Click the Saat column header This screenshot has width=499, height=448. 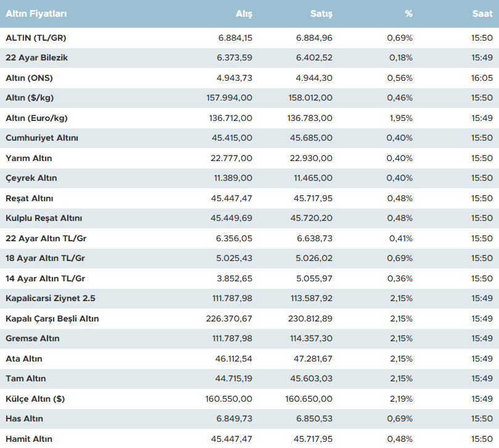[x=483, y=14]
